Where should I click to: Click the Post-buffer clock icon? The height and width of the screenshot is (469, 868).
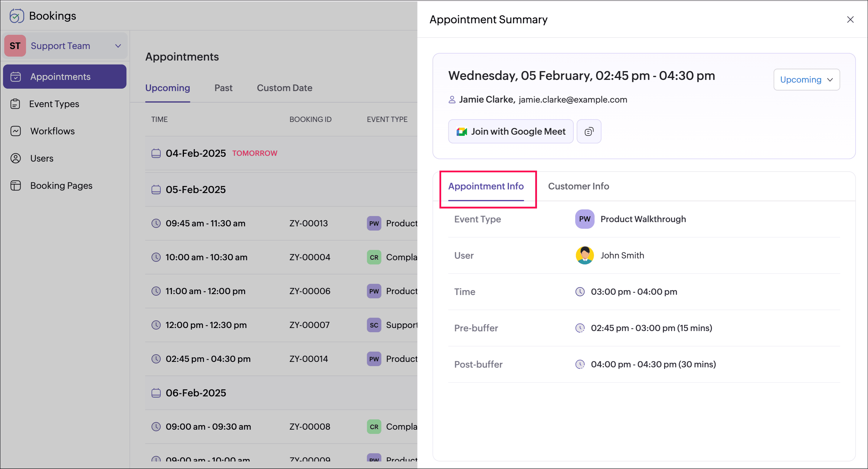[x=580, y=365]
